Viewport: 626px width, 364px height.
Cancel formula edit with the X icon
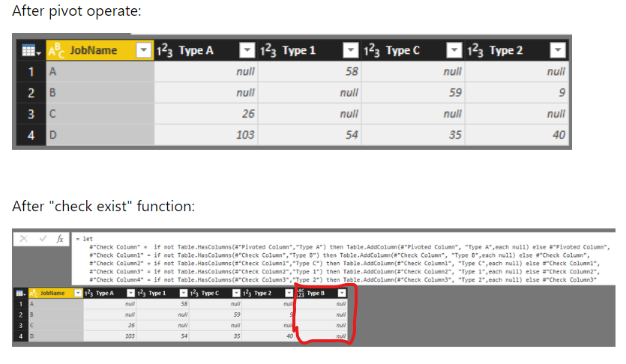(23, 239)
